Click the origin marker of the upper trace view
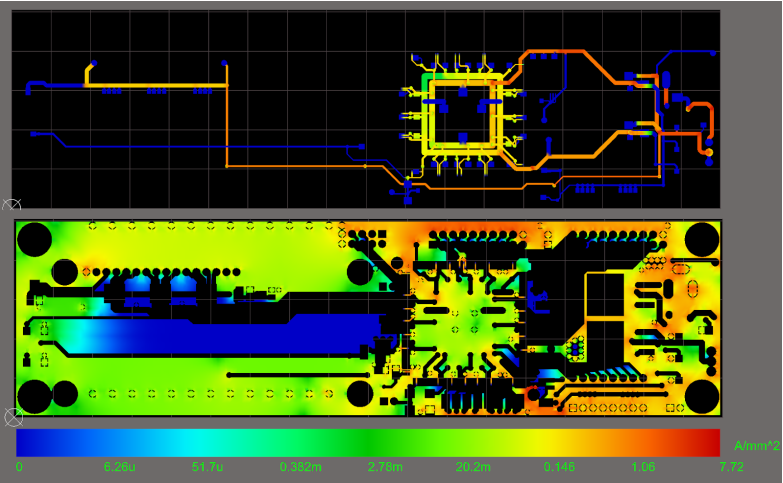The image size is (783, 483). pyautogui.click(x=12, y=205)
